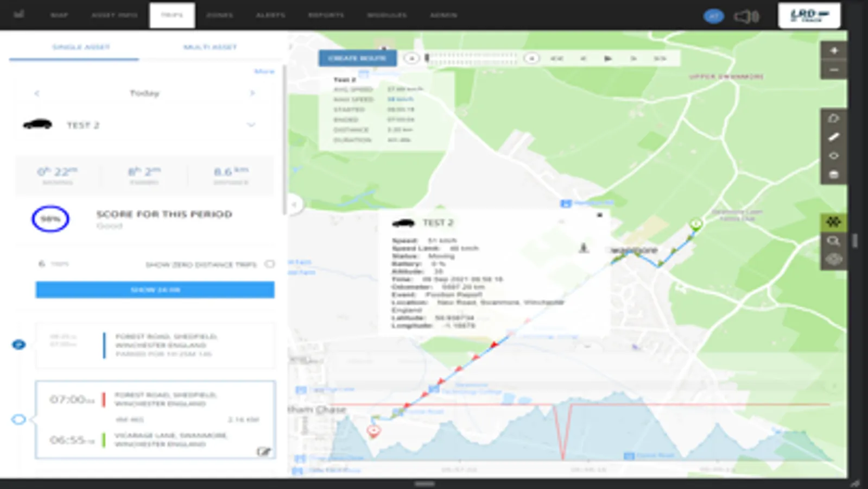Click the side panel vertical scrollbar
This screenshot has width=868, height=489.
pos(284,140)
